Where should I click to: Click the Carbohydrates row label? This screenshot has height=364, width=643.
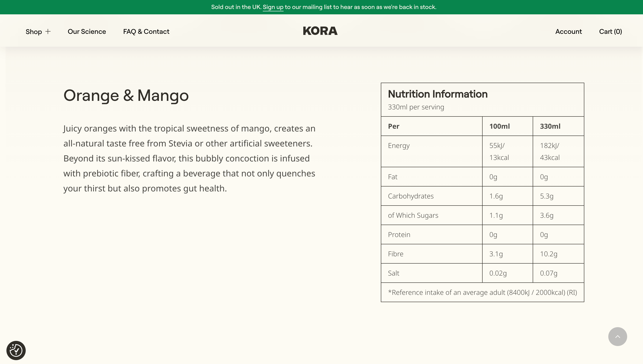coord(411,196)
